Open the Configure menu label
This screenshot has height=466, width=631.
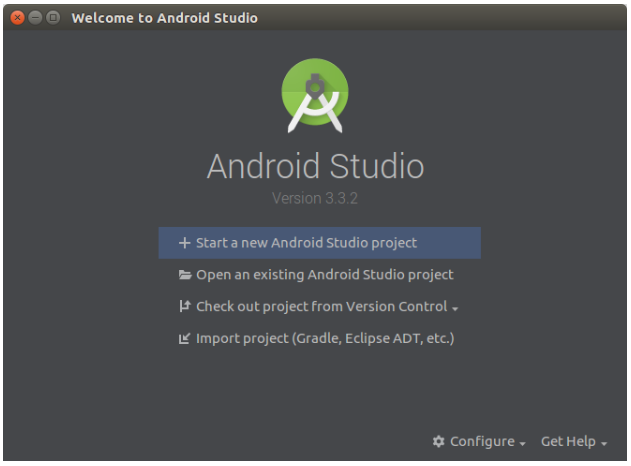click(x=482, y=442)
